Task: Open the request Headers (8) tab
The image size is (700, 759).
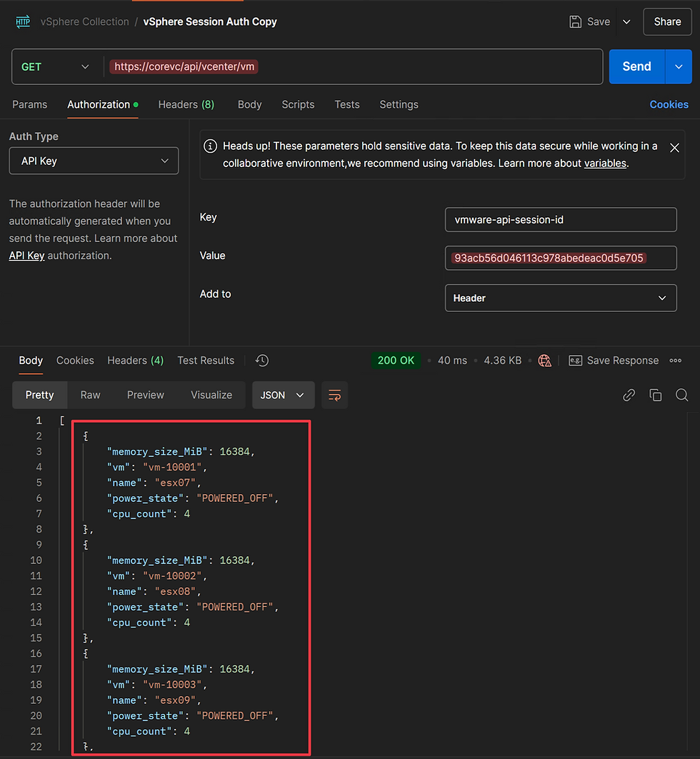Action: point(186,104)
